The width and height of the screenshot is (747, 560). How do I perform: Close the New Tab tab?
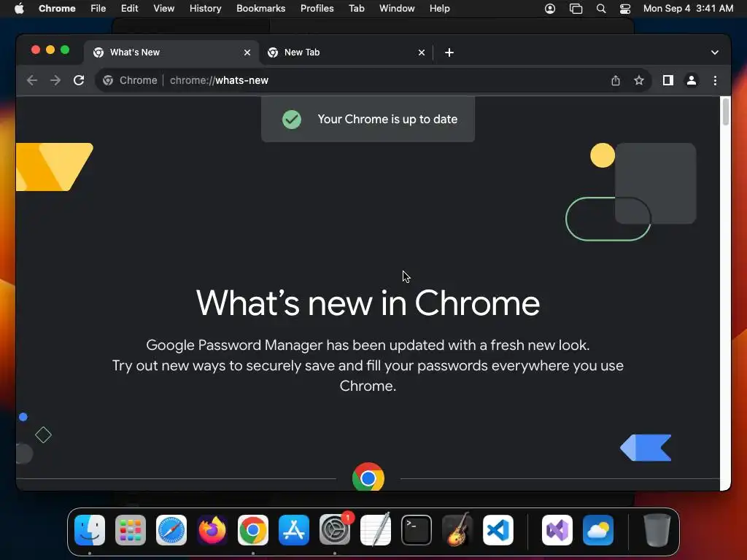[422, 52]
